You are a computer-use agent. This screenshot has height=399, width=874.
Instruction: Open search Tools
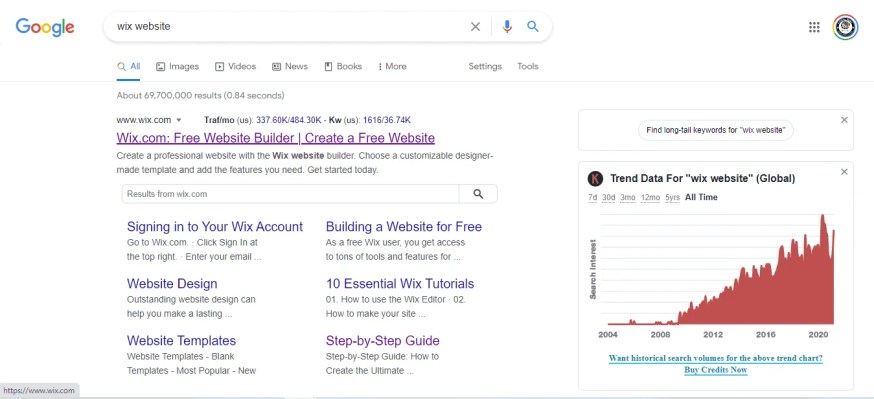tap(527, 66)
